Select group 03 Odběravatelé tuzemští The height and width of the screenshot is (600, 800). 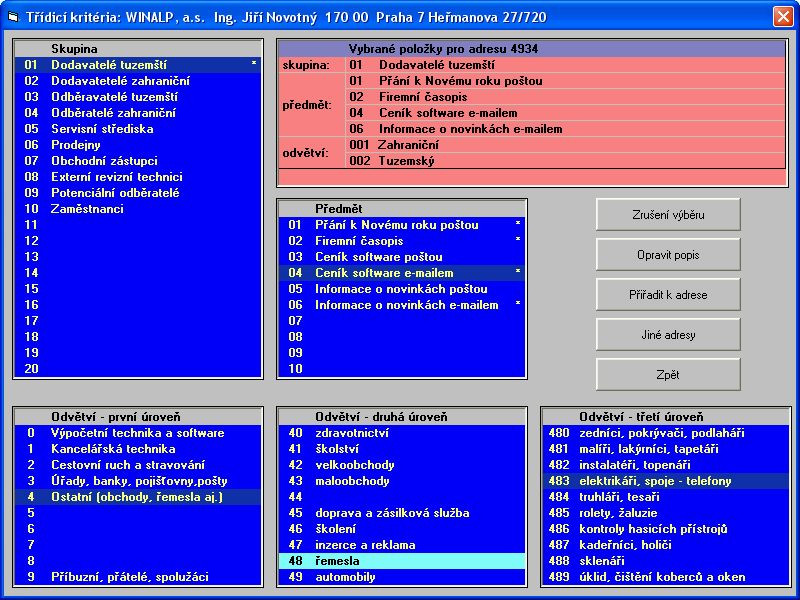pyautogui.click(x=138, y=97)
